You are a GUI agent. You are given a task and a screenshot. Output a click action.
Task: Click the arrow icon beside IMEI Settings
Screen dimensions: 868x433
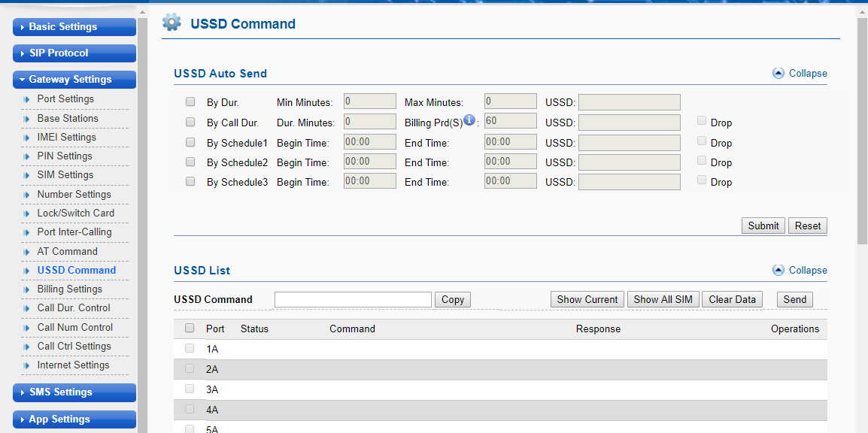[x=27, y=138]
